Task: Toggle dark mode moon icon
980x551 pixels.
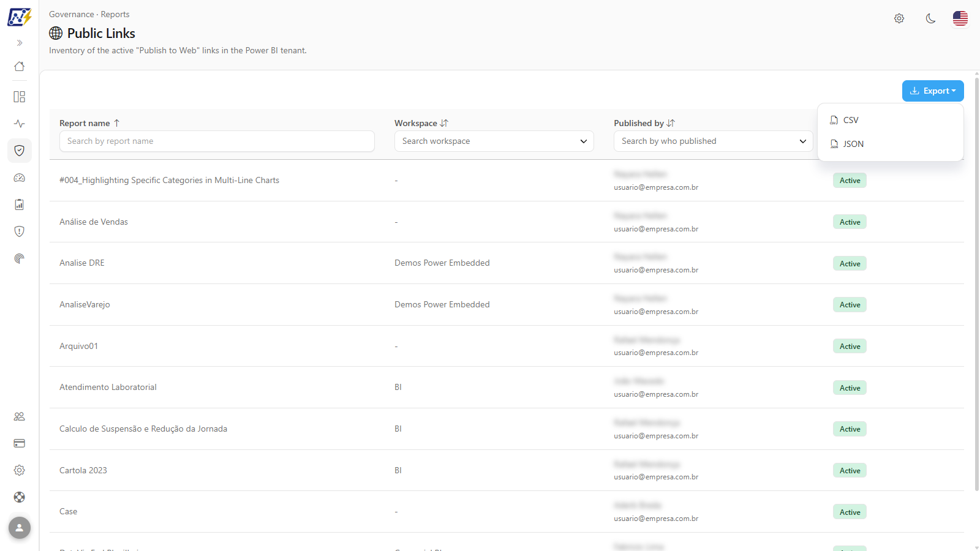Action: click(930, 18)
